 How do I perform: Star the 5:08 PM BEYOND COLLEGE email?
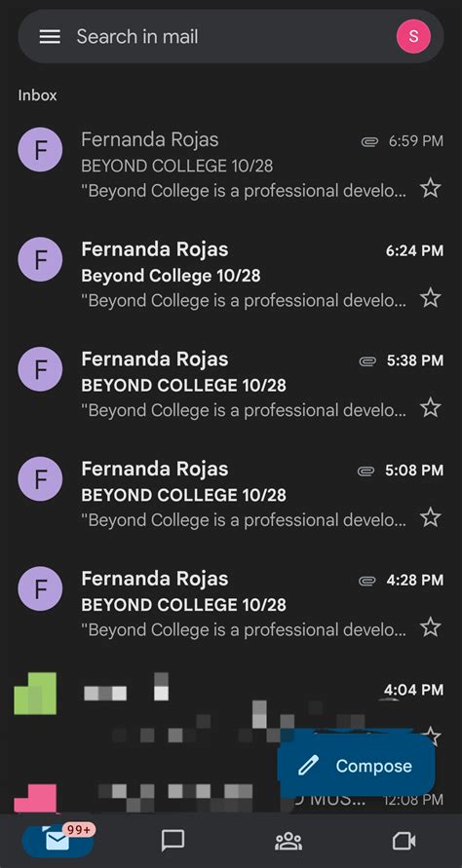pyautogui.click(x=431, y=517)
